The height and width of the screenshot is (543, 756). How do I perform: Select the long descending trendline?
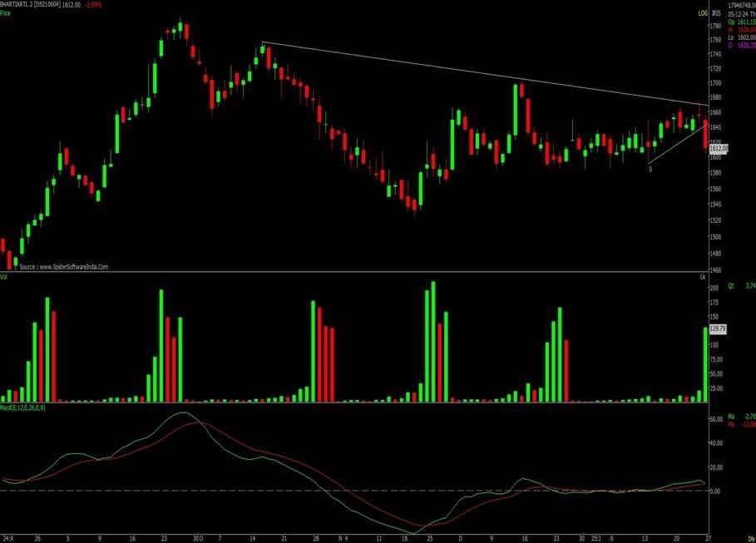[482, 75]
